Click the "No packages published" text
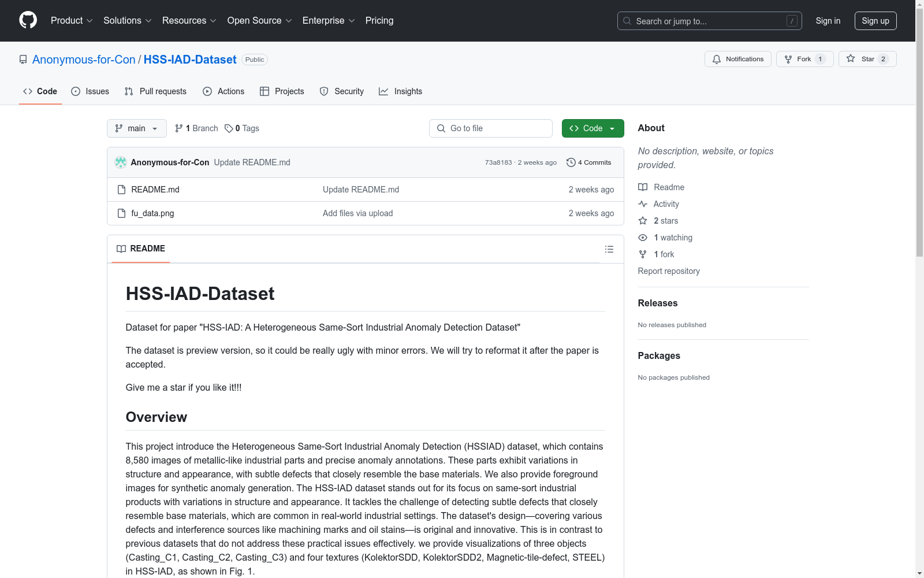Viewport: 924px width, 578px height. point(674,377)
